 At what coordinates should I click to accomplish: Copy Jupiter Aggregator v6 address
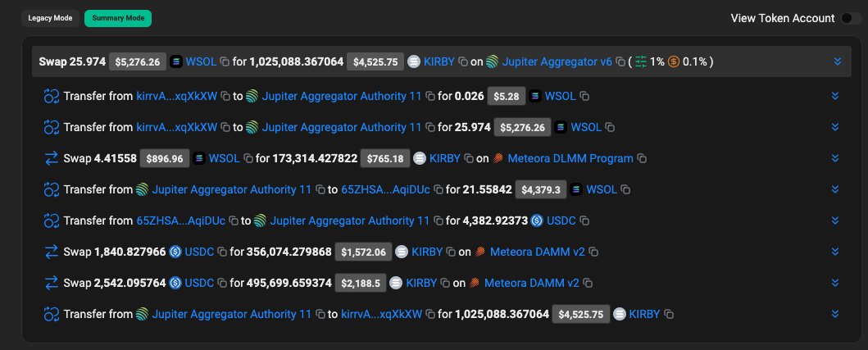point(620,62)
